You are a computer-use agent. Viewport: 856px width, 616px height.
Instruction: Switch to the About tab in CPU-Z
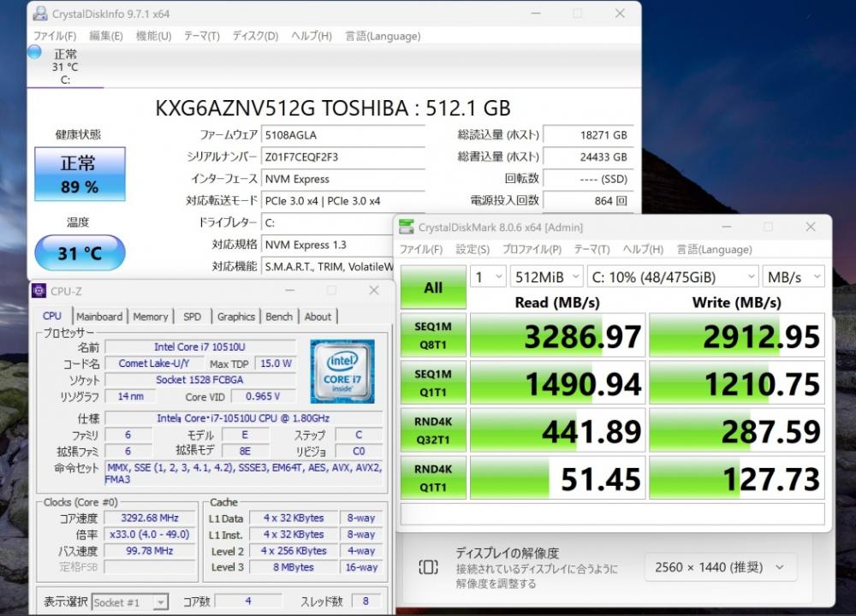click(x=318, y=317)
